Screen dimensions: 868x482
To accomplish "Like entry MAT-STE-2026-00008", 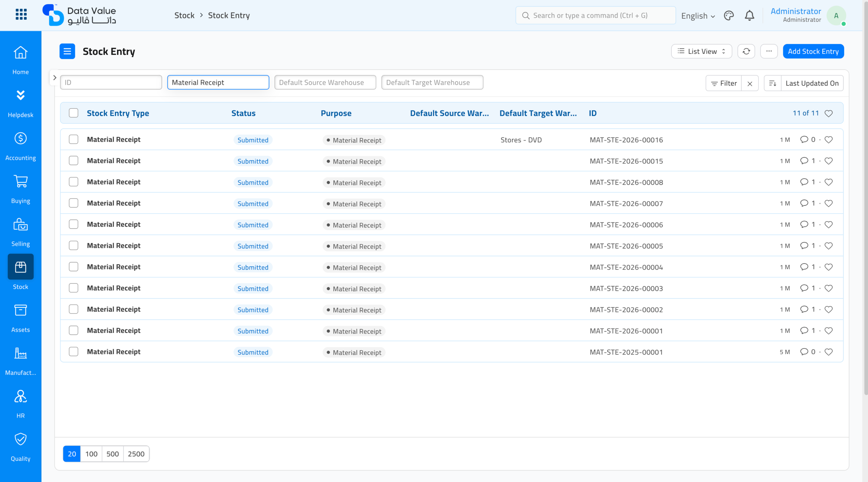I will [829, 182].
